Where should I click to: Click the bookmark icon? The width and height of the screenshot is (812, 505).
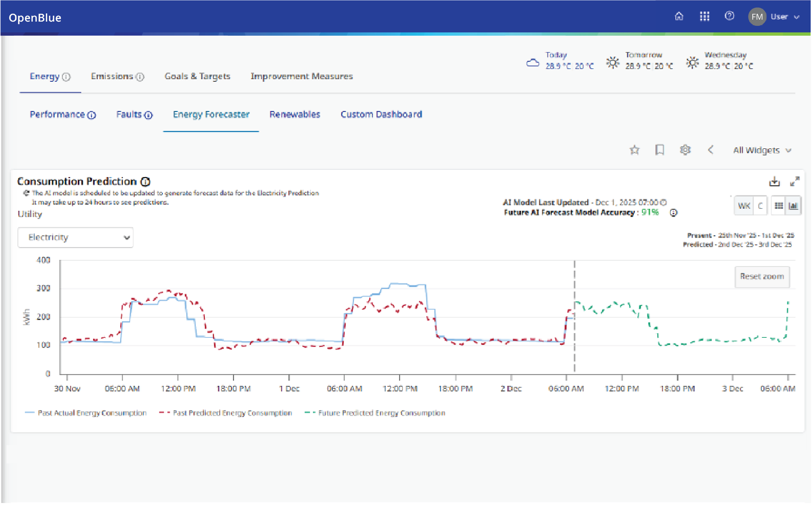click(660, 150)
